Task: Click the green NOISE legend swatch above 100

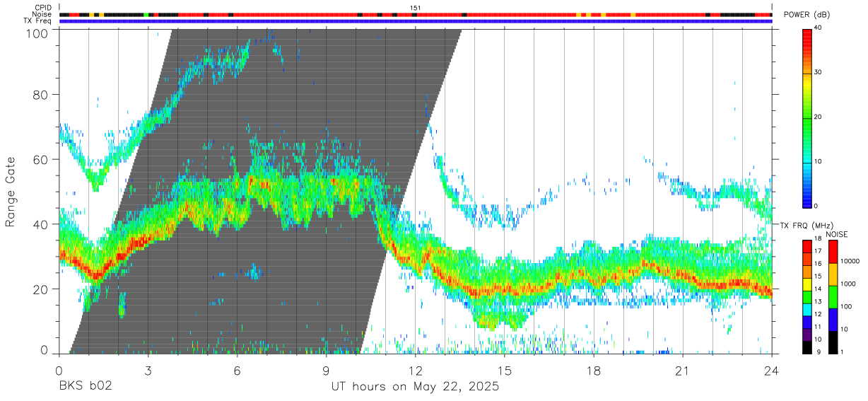Action: (833, 297)
